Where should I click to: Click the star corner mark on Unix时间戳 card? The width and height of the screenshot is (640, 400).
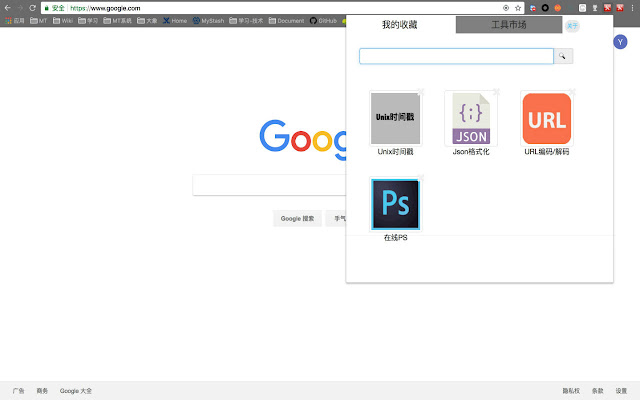pos(420,92)
